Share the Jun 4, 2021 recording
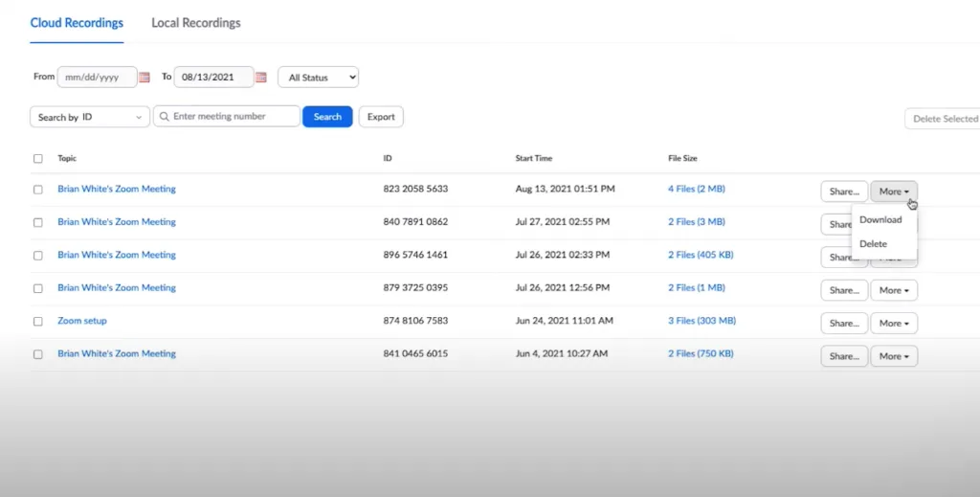The height and width of the screenshot is (497, 980). pos(844,356)
